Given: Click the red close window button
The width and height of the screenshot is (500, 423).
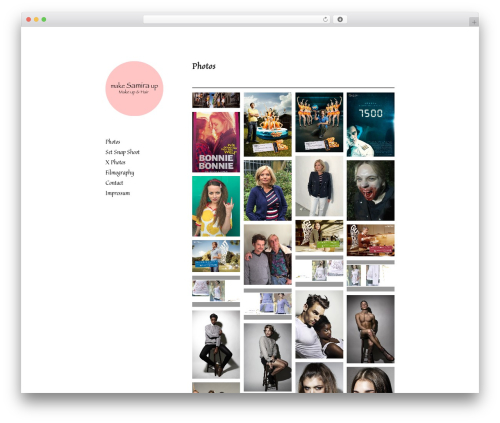Looking at the screenshot, I should [x=29, y=19].
